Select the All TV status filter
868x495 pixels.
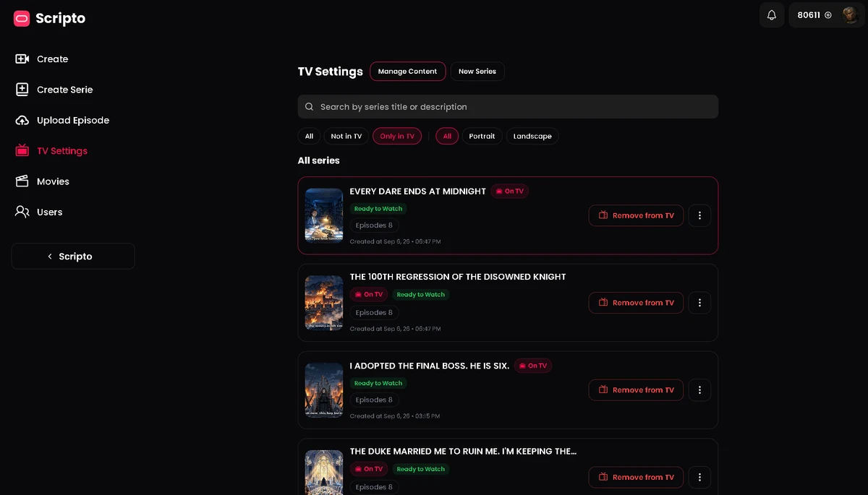click(309, 136)
